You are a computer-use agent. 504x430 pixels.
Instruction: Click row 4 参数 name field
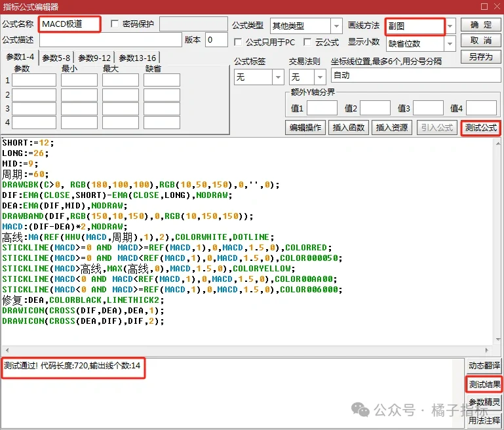click(x=34, y=123)
